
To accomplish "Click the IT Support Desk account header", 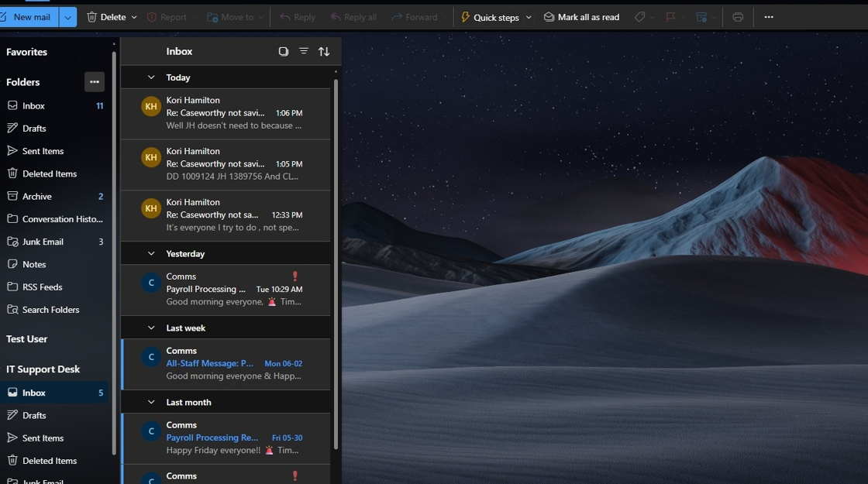I will coord(43,369).
